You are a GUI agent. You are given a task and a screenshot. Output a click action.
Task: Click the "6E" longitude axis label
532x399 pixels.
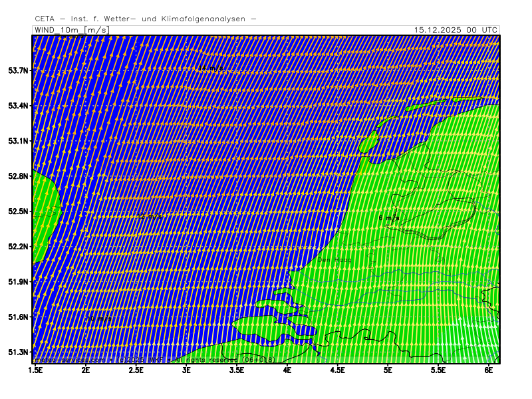[x=489, y=369]
